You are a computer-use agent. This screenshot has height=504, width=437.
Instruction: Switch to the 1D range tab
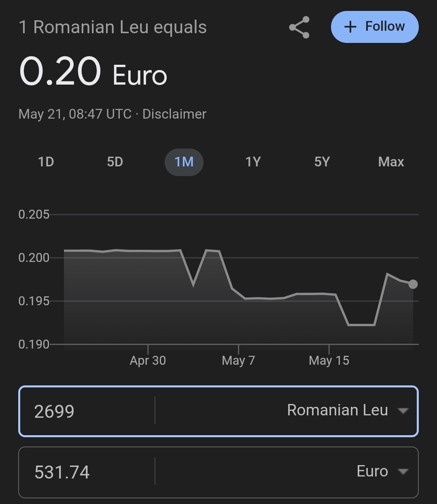(46, 162)
